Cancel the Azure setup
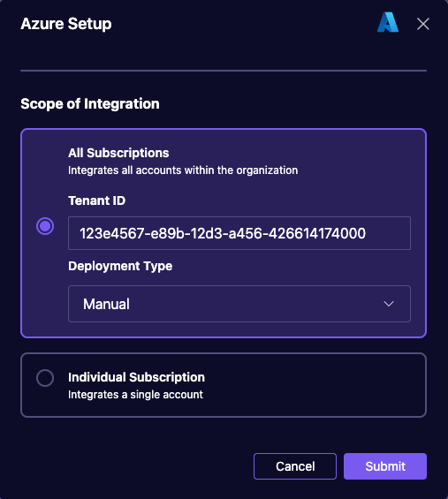The image size is (448, 499). click(x=295, y=466)
